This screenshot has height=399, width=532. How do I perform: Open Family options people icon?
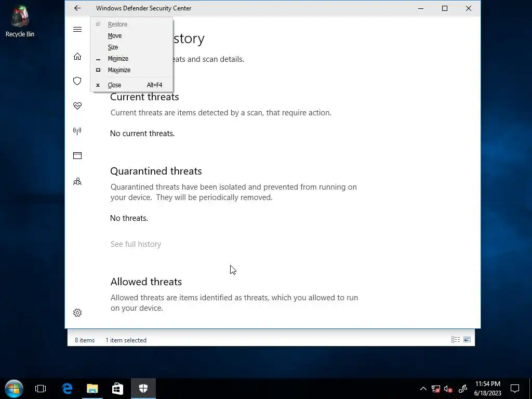pyautogui.click(x=77, y=181)
